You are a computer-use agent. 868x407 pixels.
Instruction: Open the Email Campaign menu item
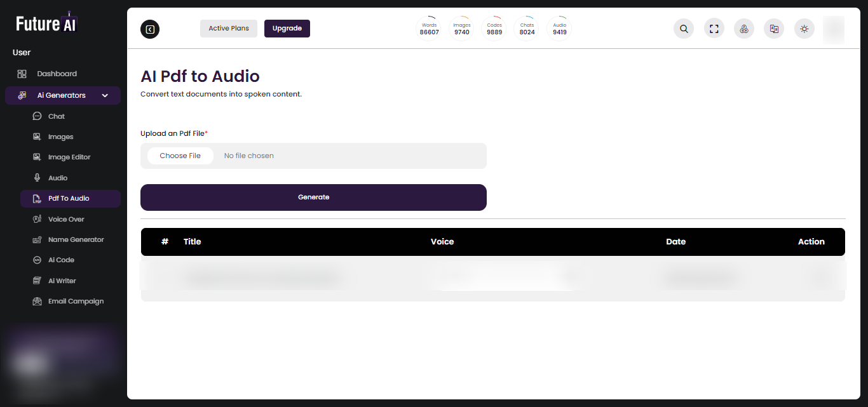(75, 301)
